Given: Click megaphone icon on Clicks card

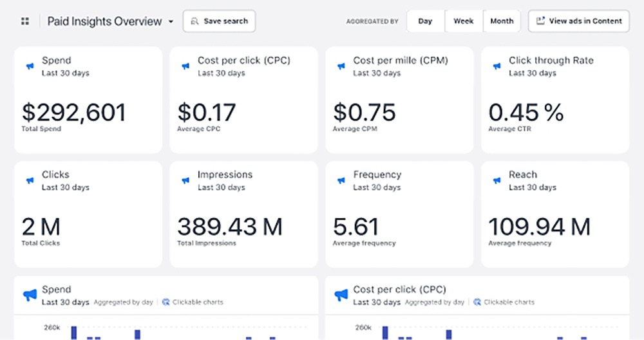Looking at the screenshot, I should (30, 180).
